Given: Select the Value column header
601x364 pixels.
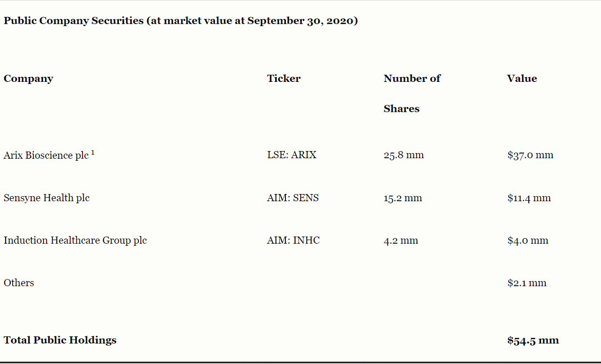Looking at the screenshot, I should pyautogui.click(x=522, y=78).
